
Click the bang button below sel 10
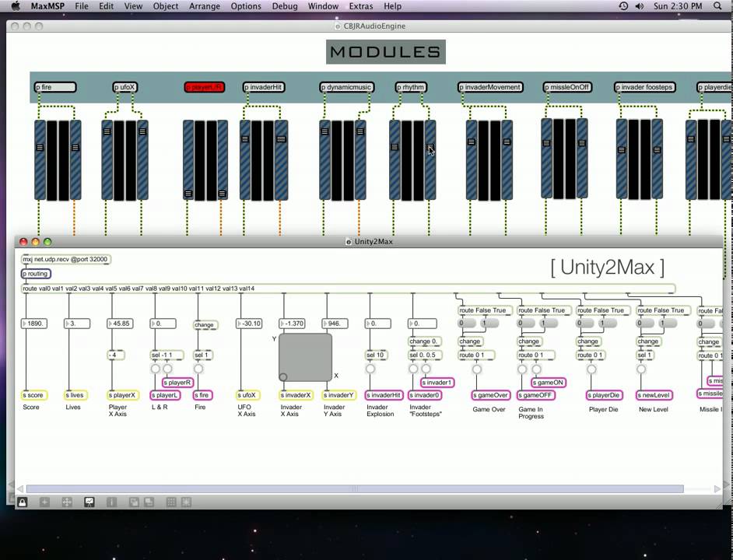pyautogui.click(x=370, y=369)
